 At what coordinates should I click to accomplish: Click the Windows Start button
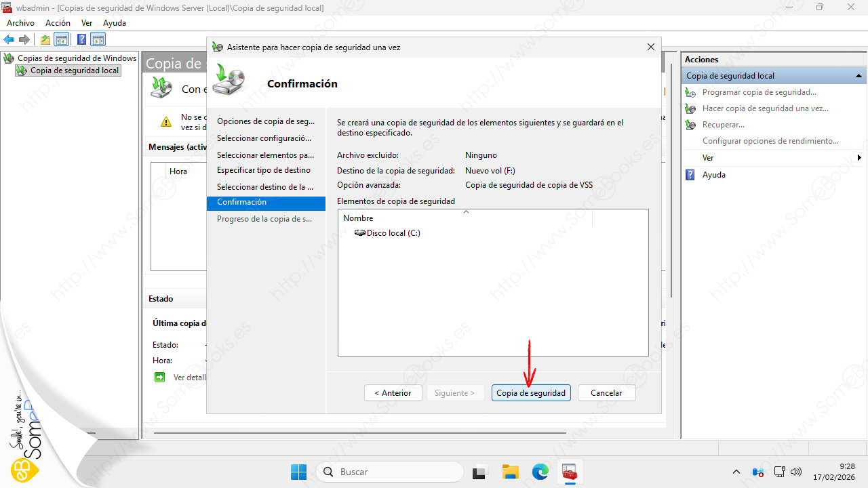[x=298, y=472]
